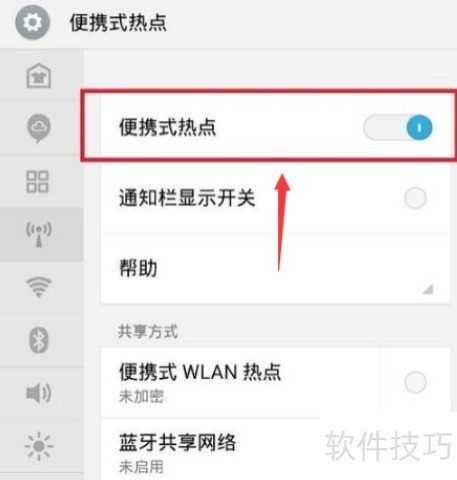Open the sound speaker sidebar icon
Screen dimensions: 457x480
38,393
